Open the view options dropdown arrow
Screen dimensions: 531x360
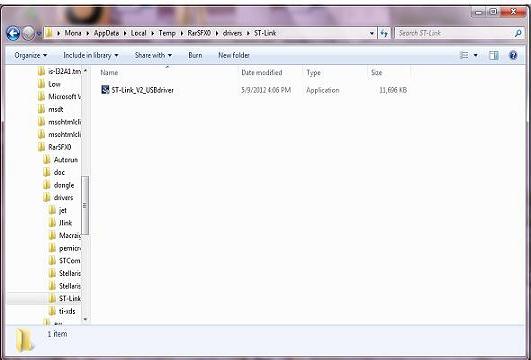click(x=475, y=55)
